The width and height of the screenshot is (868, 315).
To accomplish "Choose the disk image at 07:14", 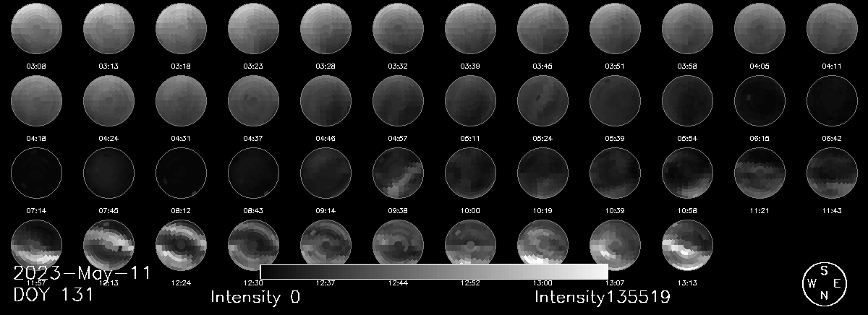I will click(36, 173).
